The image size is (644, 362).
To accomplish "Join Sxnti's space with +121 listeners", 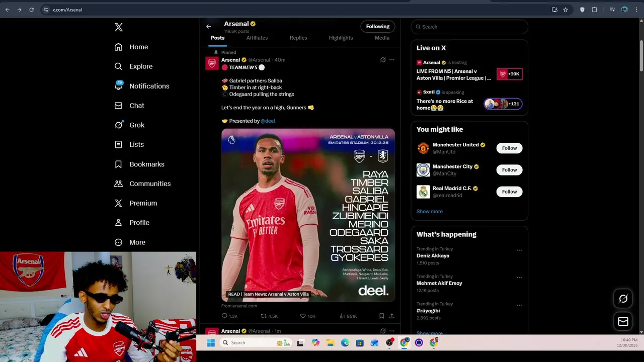I will pyautogui.click(x=503, y=104).
